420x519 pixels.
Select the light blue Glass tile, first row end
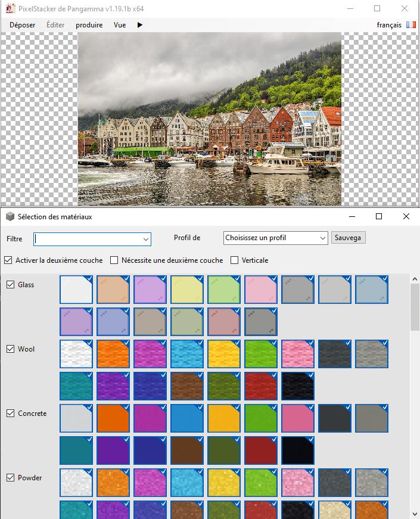pos(372,290)
